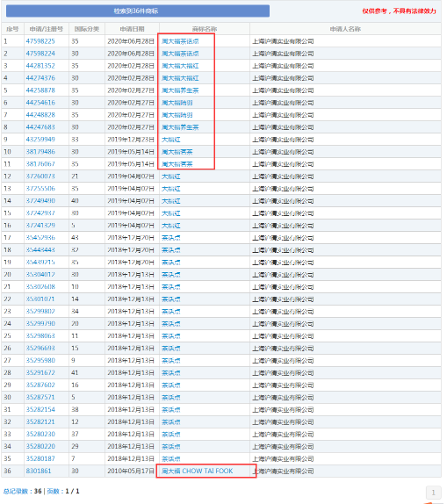The image size is (447, 504).
Task: Select application number 44258878
Action: [x=40, y=90]
